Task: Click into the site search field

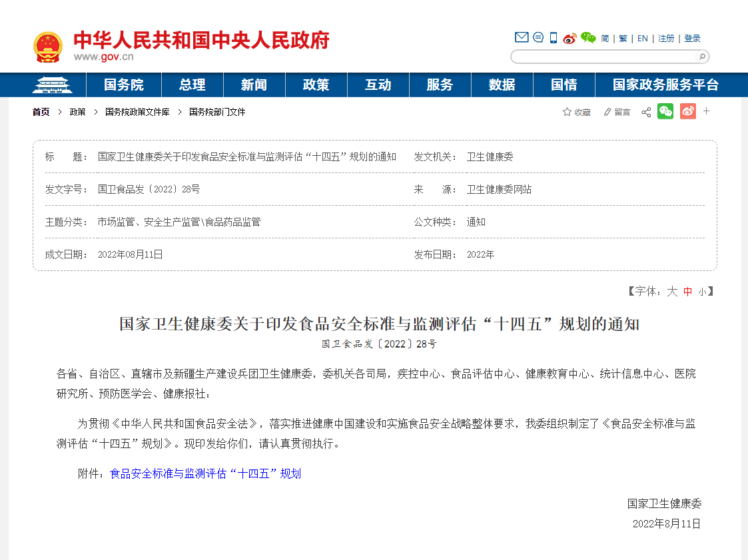Action: click(603, 57)
